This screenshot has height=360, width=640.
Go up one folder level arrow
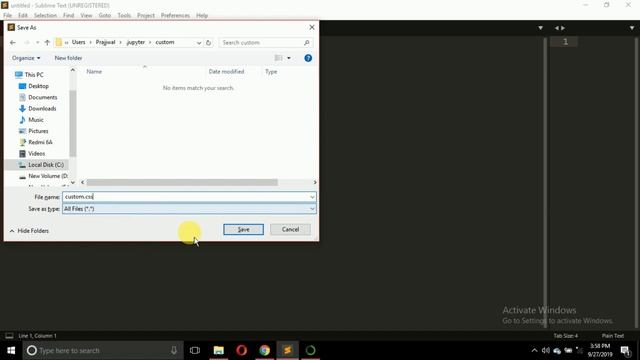tap(47, 42)
